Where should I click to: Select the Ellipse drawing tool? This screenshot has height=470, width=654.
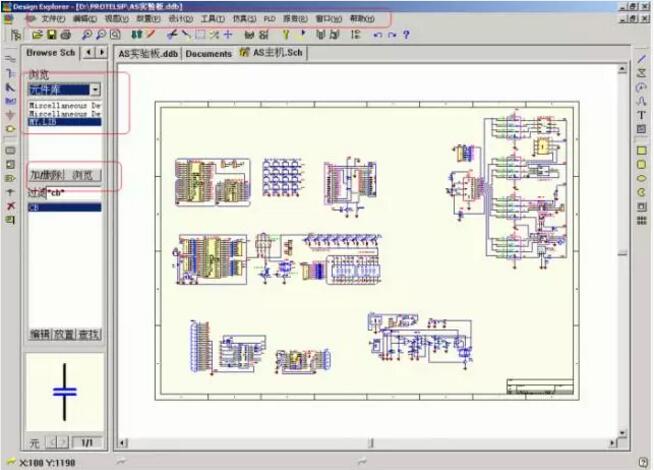(x=641, y=179)
